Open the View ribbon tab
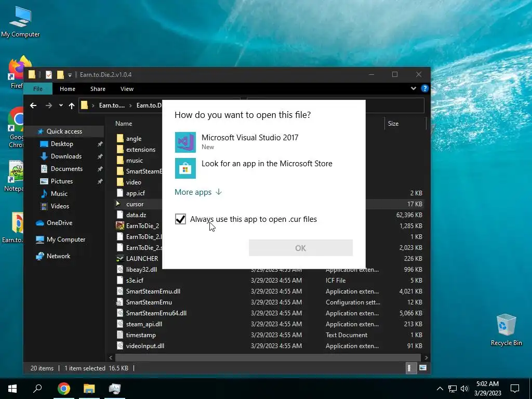This screenshot has width=532, height=399. click(127, 89)
